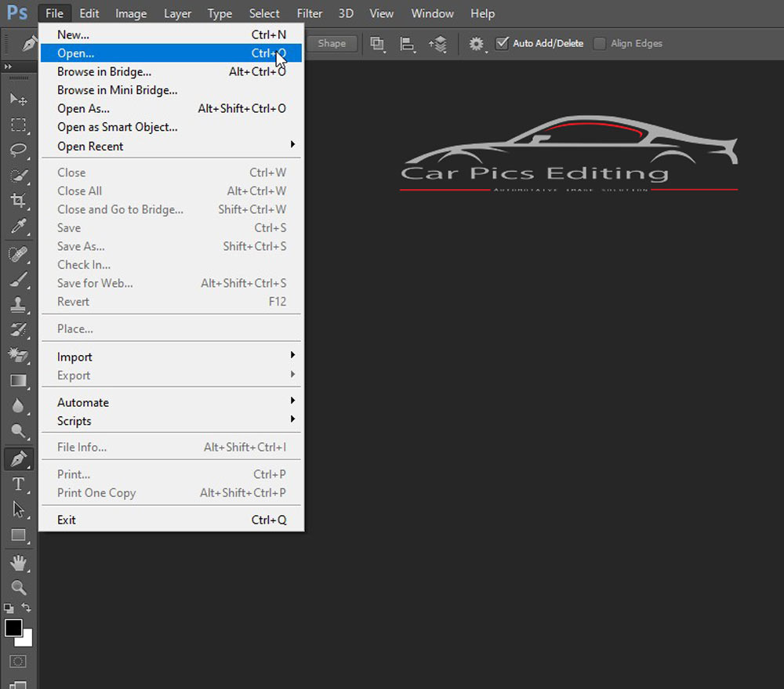Click the Path arrangement icon
Image resolution: width=784 pixels, height=689 pixels.
point(438,44)
